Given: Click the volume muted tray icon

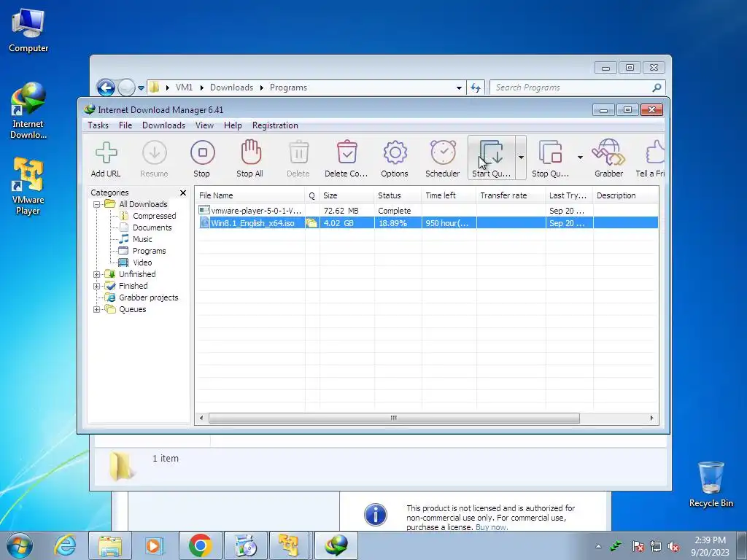Looking at the screenshot, I should pos(673,546).
